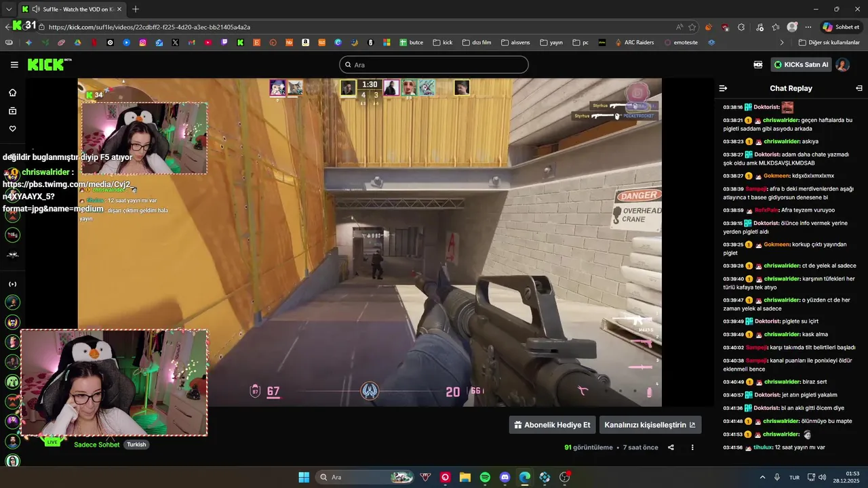
Task: Open the live broadcast icon in sidebar
Action: (12, 284)
